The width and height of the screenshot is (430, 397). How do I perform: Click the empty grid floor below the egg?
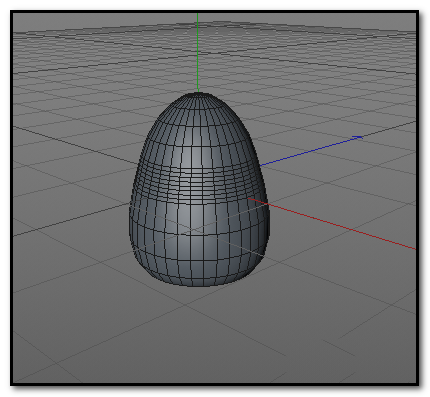200,333
